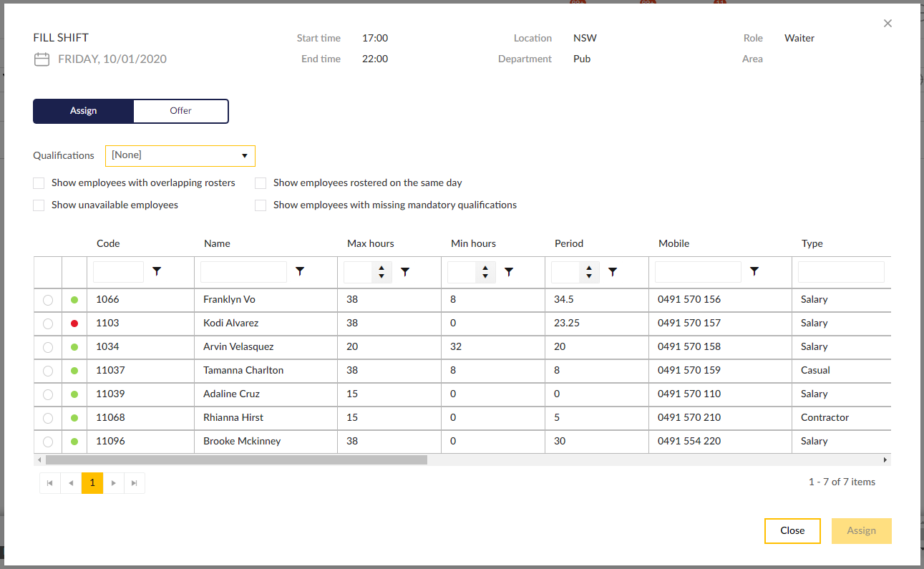Screen dimensions: 924x569
Task: Open the Mobile column filter icon
Action: point(754,271)
